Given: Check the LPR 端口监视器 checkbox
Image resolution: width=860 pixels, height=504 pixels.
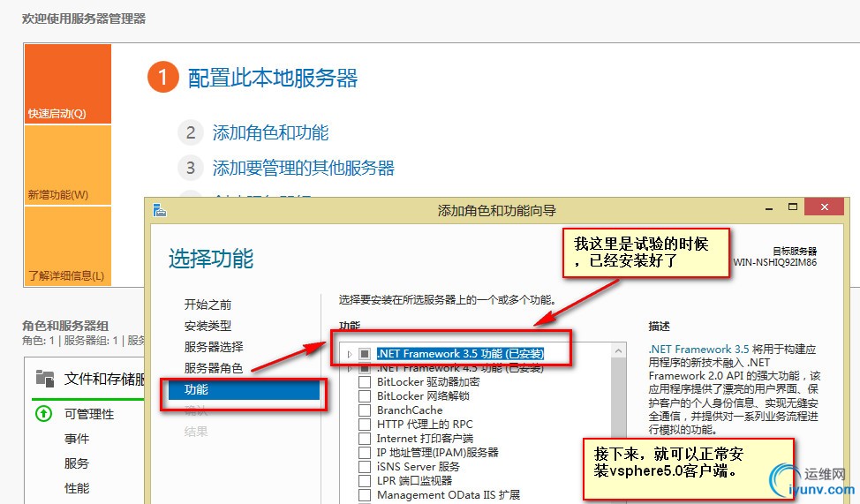Looking at the screenshot, I should [364, 480].
